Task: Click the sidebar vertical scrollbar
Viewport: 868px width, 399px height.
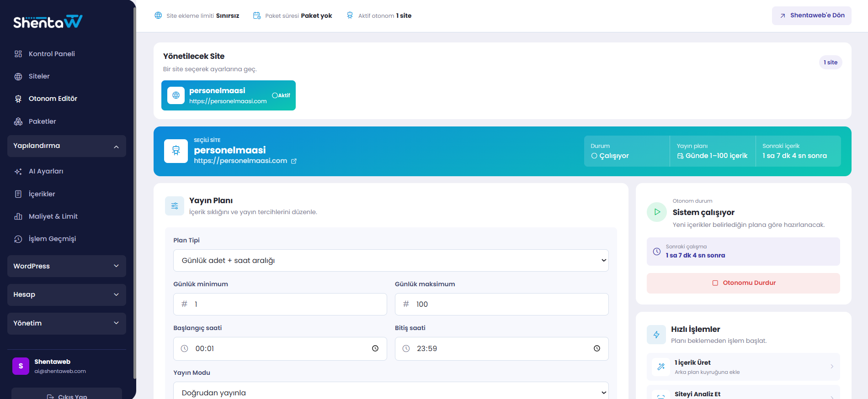Action: pos(134,192)
